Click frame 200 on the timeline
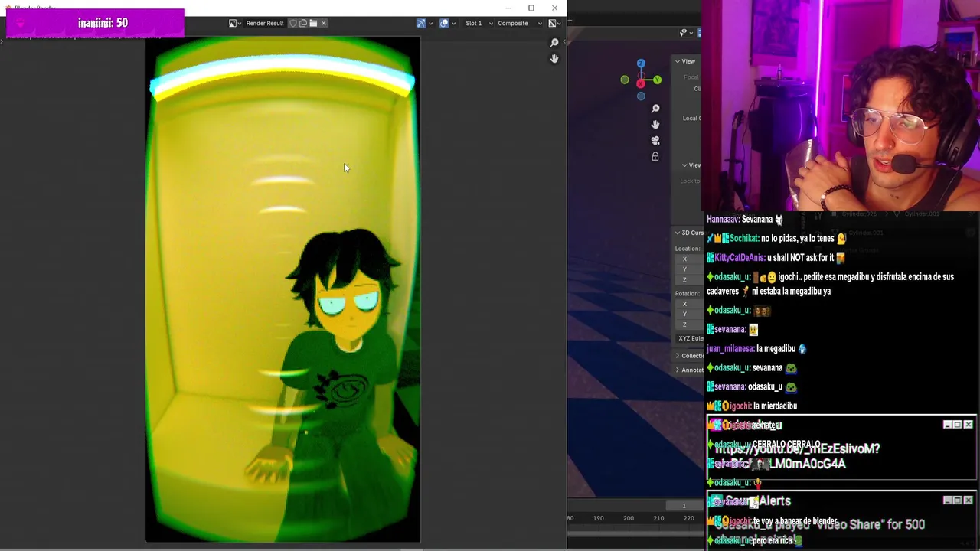This screenshot has height=551, width=980. 628,518
